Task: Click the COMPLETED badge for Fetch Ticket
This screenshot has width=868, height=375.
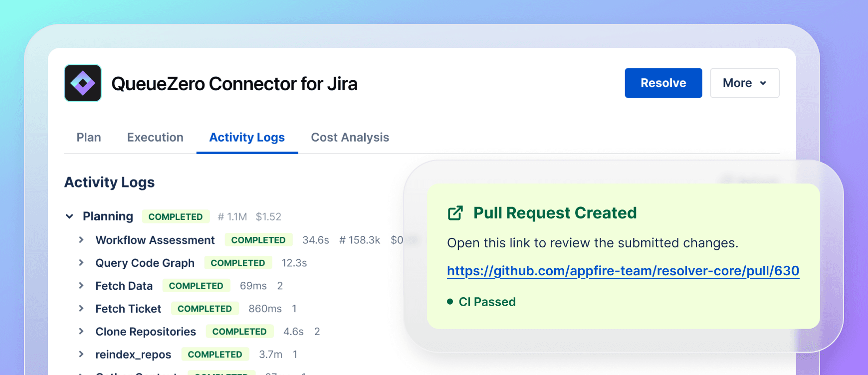Action: click(x=205, y=309)
